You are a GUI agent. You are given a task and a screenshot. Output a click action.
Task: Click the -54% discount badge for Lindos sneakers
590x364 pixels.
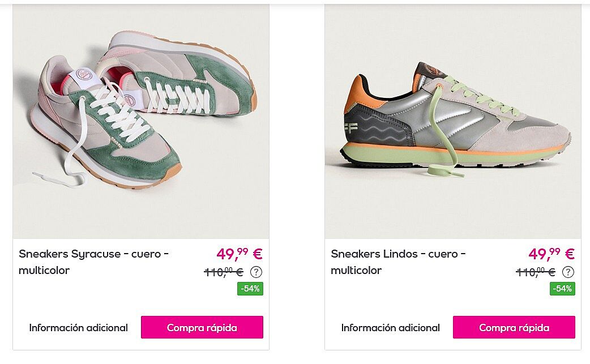(x=562, y=289)
